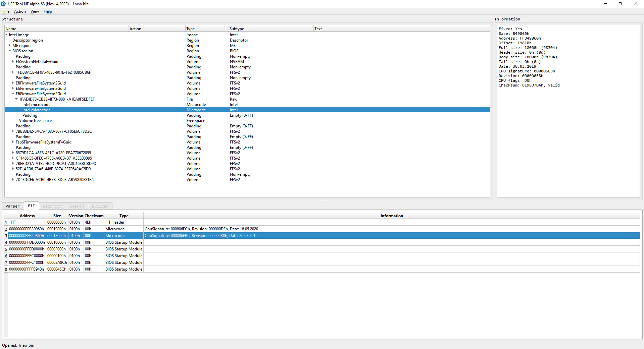Select FIT entry at address FFB30060h
This screenshot has width=644, height=349.
(27, 229)
